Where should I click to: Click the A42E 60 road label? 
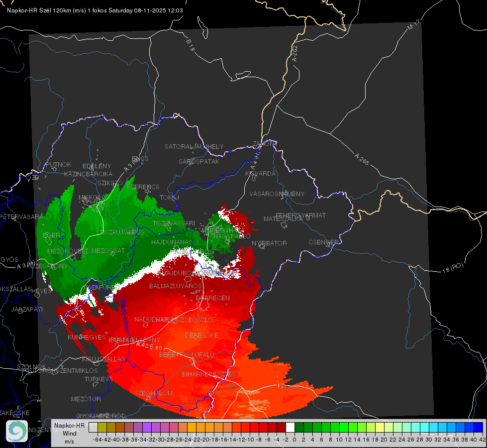pos(149,346)
